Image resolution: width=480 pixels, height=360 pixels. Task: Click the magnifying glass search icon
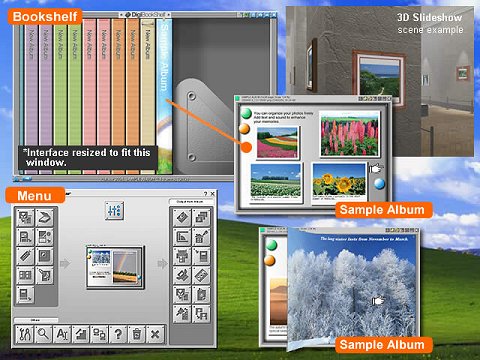point(43,334)
